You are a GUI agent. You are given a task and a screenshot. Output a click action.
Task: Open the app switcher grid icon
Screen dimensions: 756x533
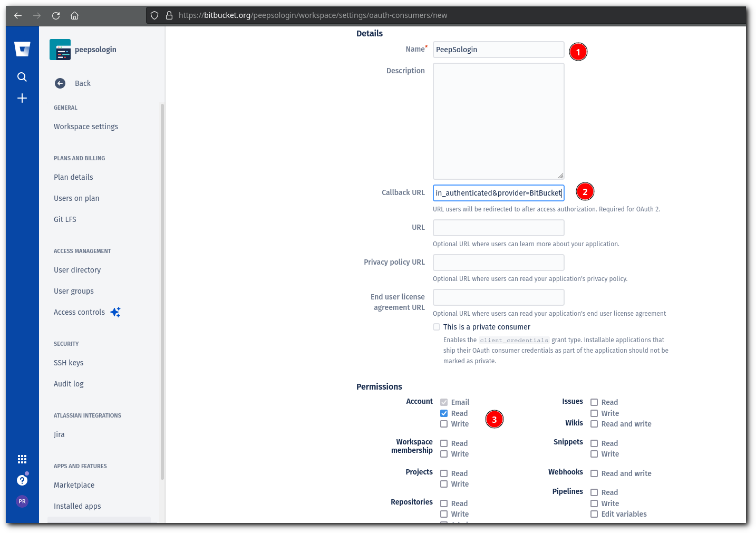point(22,459)
